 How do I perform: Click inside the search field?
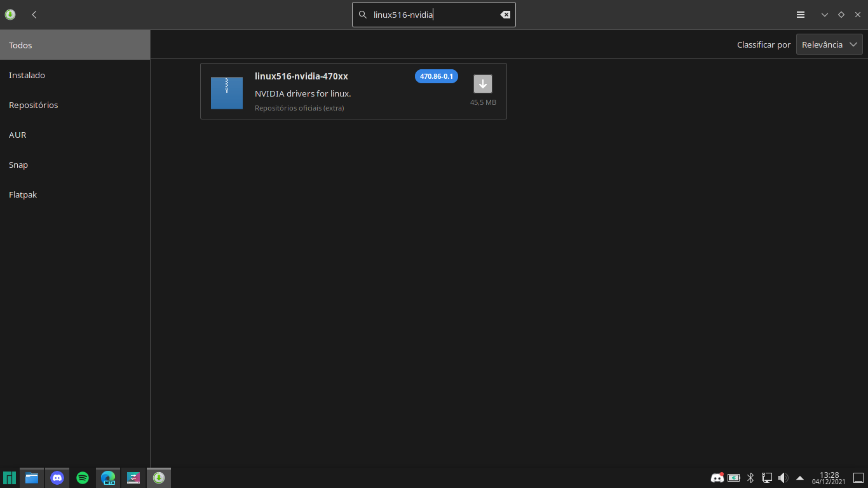click(434, 15)
